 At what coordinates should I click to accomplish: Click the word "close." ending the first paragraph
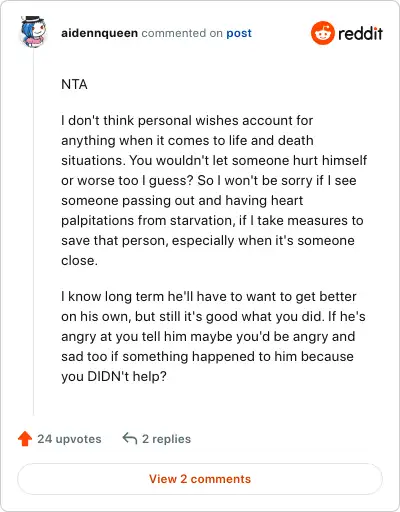pos(79,261)
